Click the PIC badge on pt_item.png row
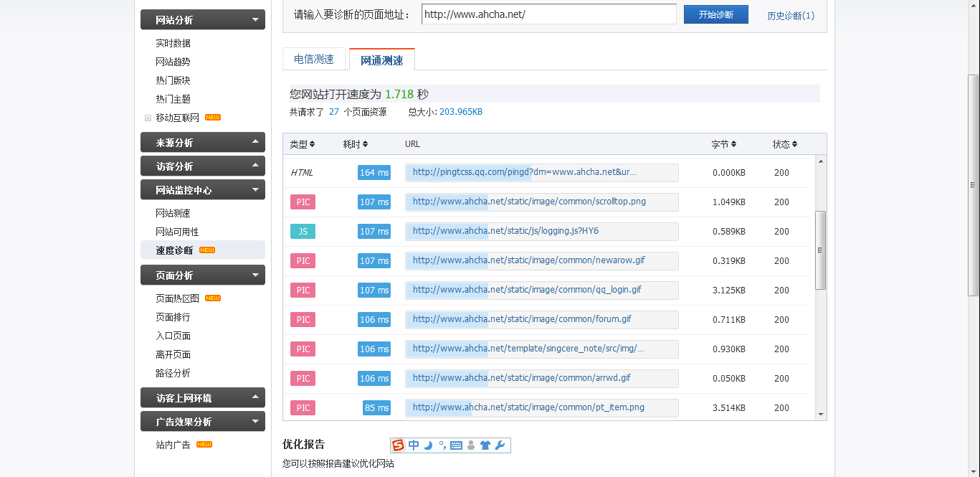 tap(303, 408)
